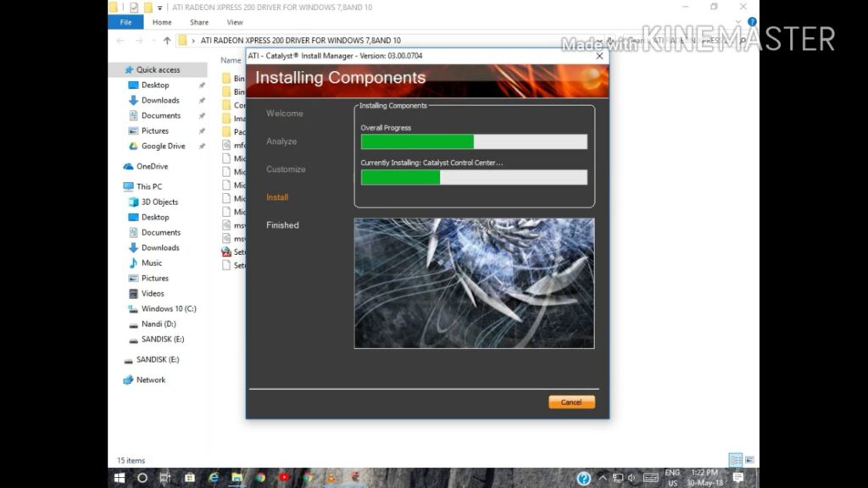Open the Nandi (D:) drive
The height and width of the screenshot is (488, 868).
(159, 324)
